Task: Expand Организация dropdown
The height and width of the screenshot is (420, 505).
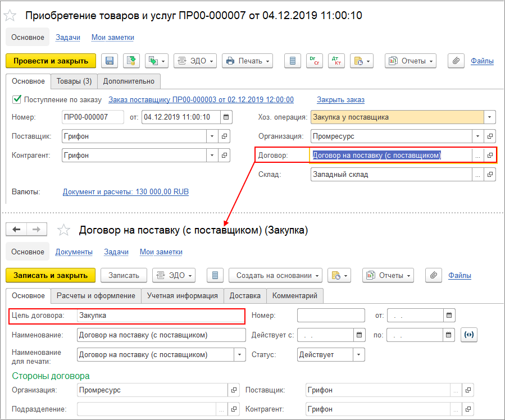Action: point(477,136)
